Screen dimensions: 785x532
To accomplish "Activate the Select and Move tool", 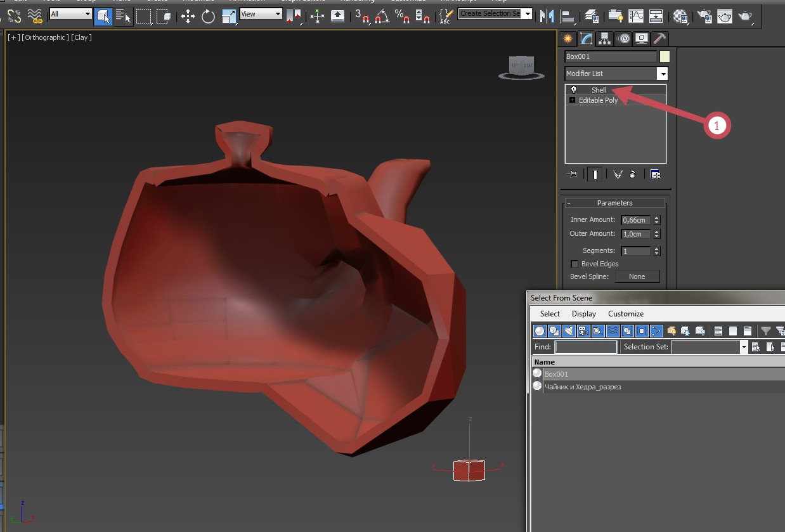I will [188, 16].
